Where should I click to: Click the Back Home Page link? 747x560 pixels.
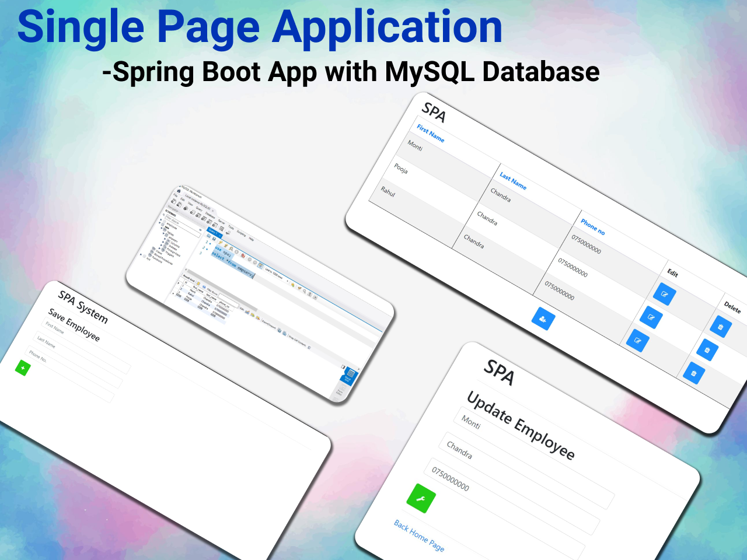coord(419,535)
